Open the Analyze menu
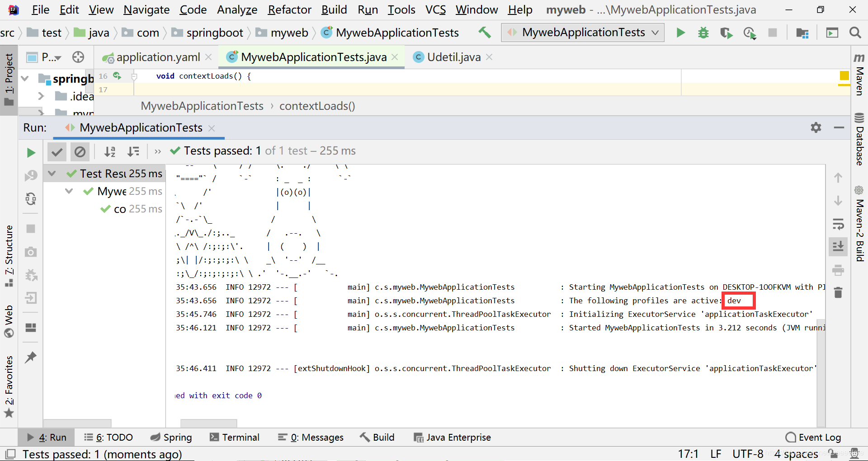Viewport: 868px width, 461px height. coord(237,9)
